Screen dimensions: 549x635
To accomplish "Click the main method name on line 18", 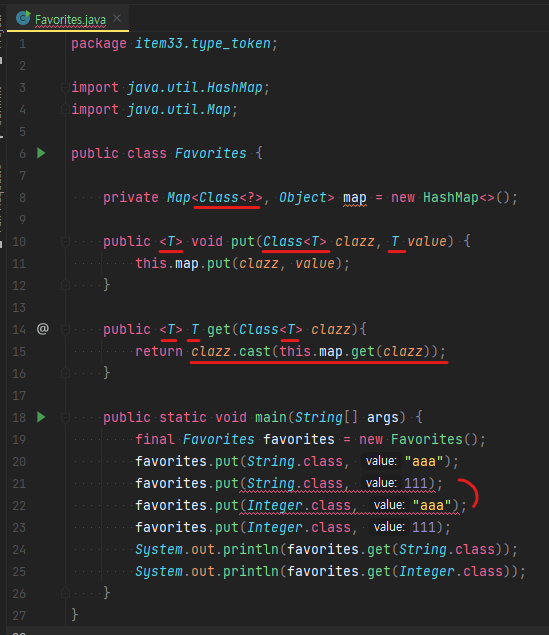I will click(x=271, y=418).
